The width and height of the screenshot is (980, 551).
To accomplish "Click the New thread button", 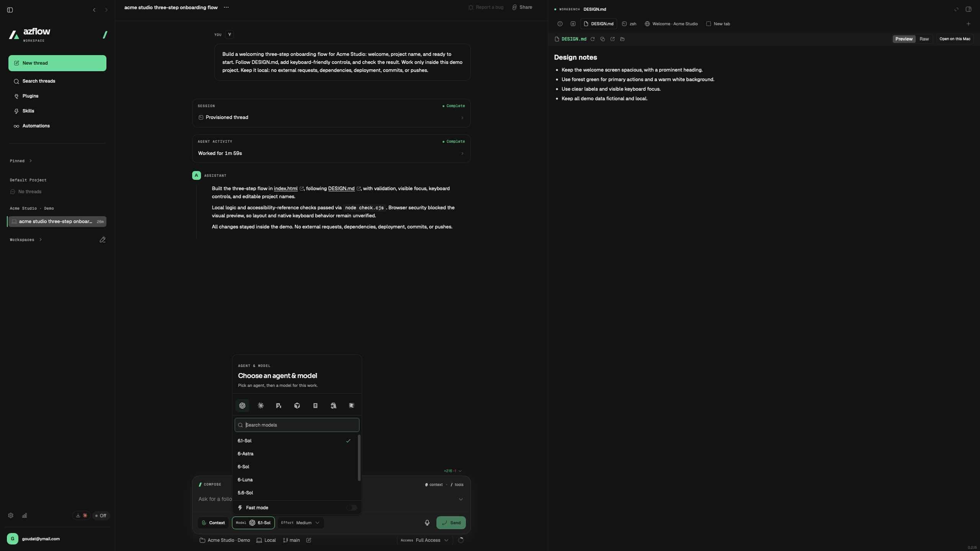I will [57, 63].
